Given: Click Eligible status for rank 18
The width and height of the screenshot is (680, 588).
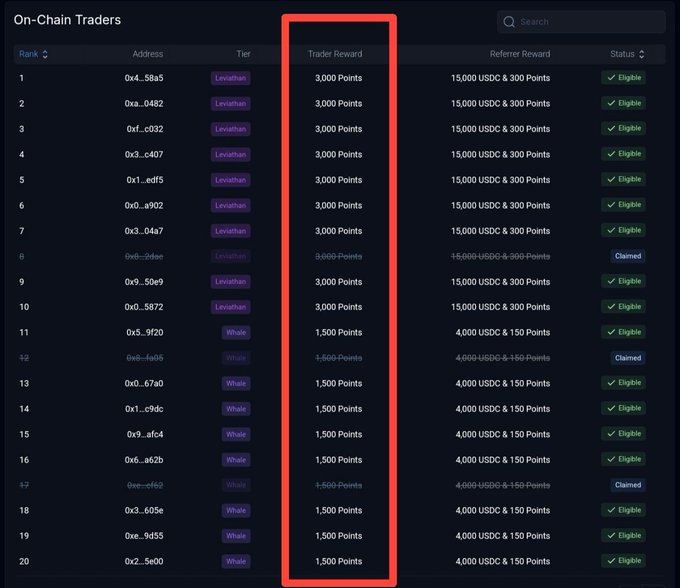Looking at the screenshot, I should (x=623, y=510).
